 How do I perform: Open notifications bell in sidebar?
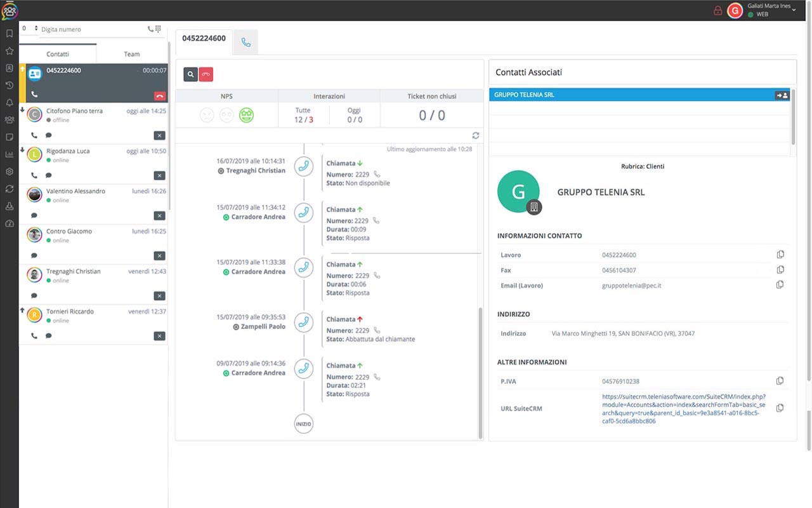10,102
